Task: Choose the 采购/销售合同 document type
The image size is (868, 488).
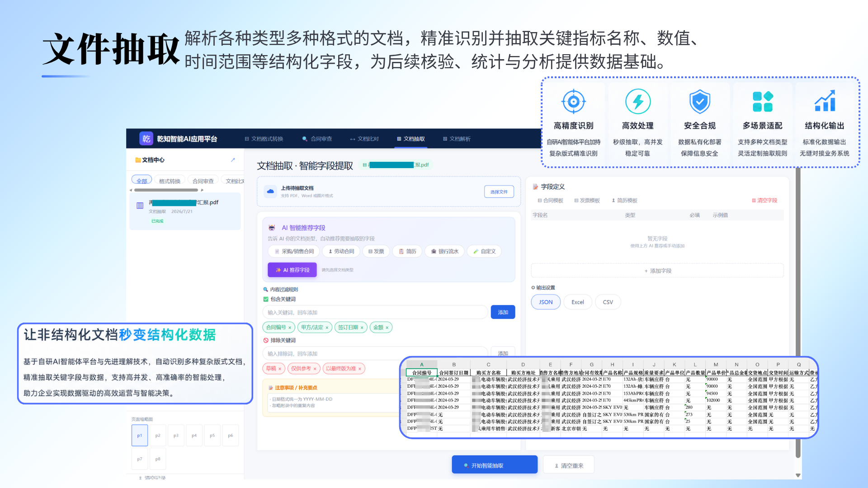Action: point(294,251)
